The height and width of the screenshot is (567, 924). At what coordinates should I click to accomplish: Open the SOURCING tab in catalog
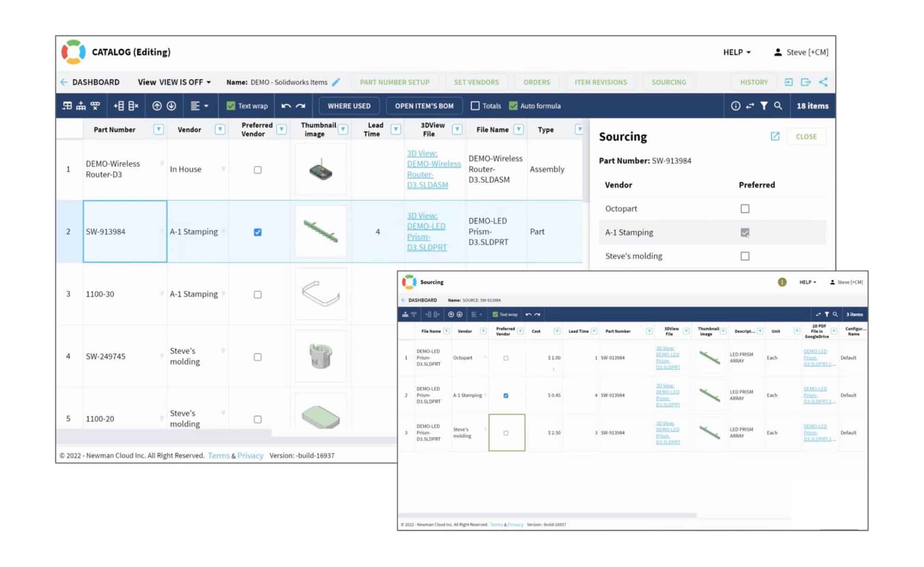tap(669, 82)
